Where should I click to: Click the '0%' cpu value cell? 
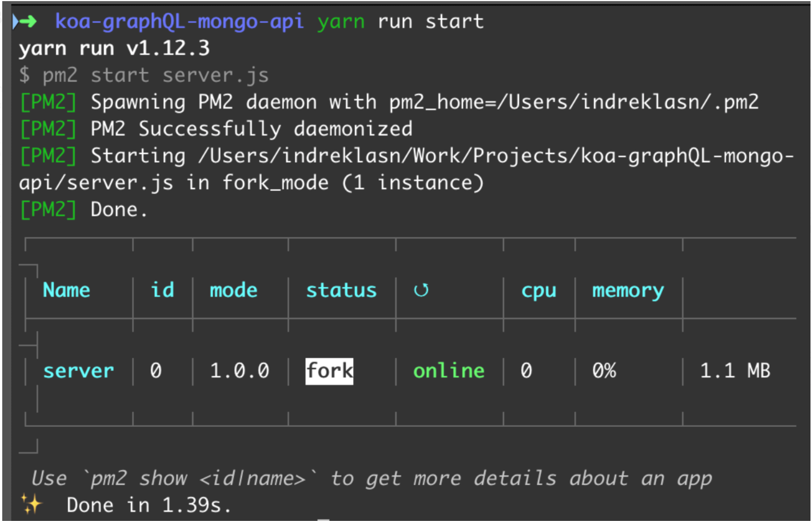pos(604,371)
